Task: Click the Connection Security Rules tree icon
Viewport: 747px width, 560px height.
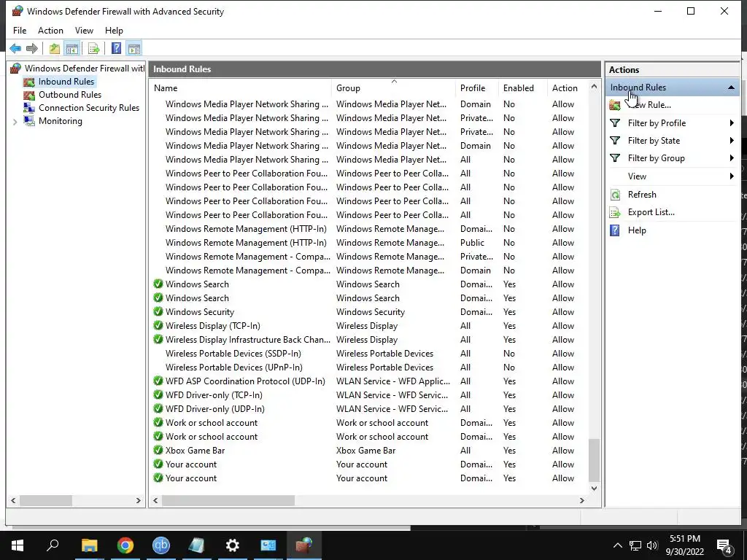Action: coord(29,108)
